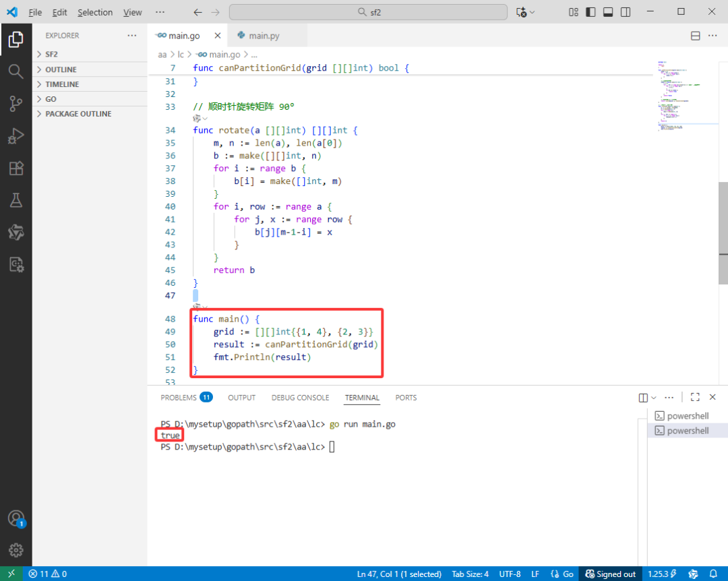This screenshot has height=581, width=728.
Task: Switch to PORTS panel tab
Action: pyautogui.click(x=406, y=398)
